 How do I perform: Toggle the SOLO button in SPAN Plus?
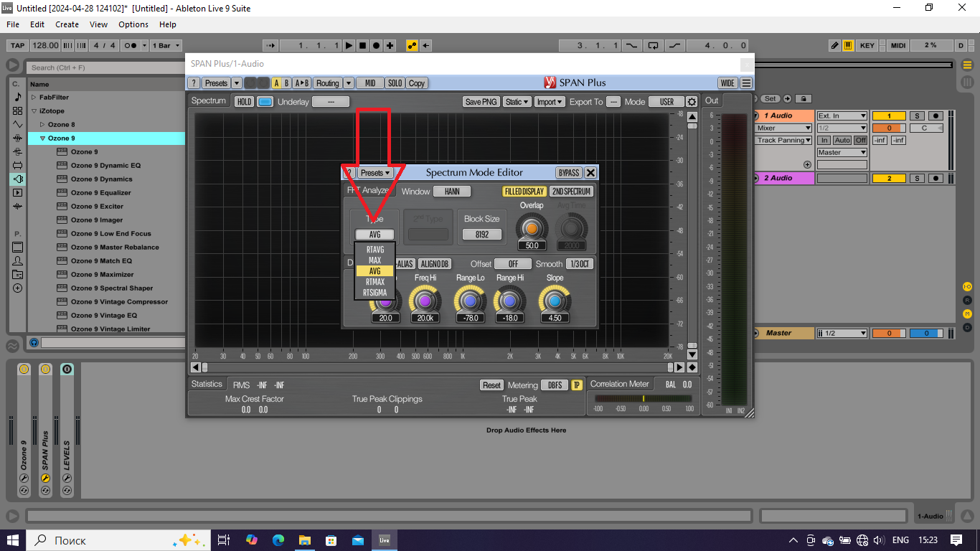pyautogui.click(x=395, y=83)
